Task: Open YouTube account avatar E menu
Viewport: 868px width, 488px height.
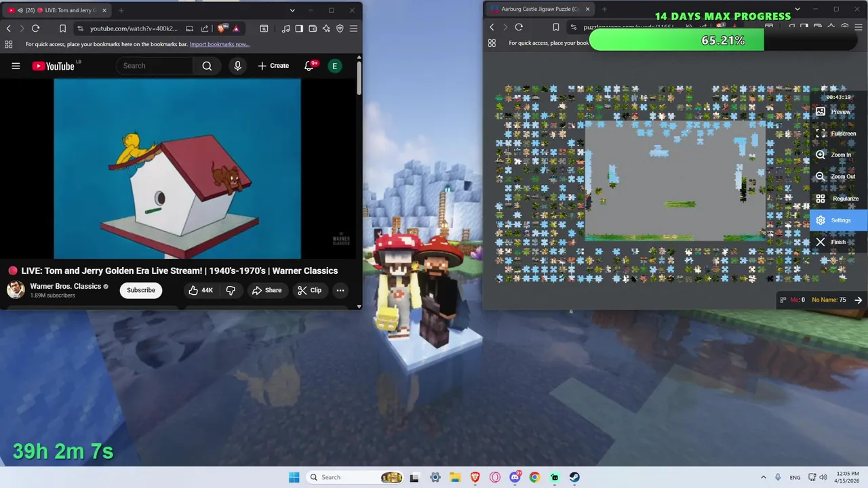Action: 334,66
